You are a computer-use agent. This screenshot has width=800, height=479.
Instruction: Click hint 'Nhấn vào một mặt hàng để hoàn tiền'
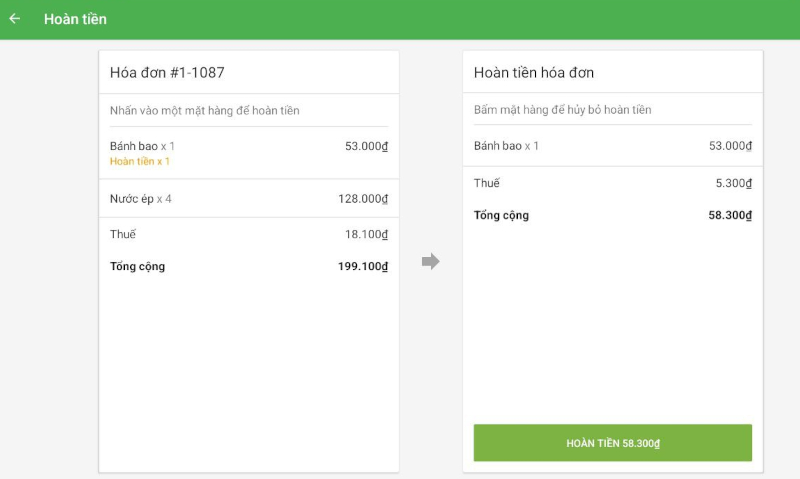204,111
